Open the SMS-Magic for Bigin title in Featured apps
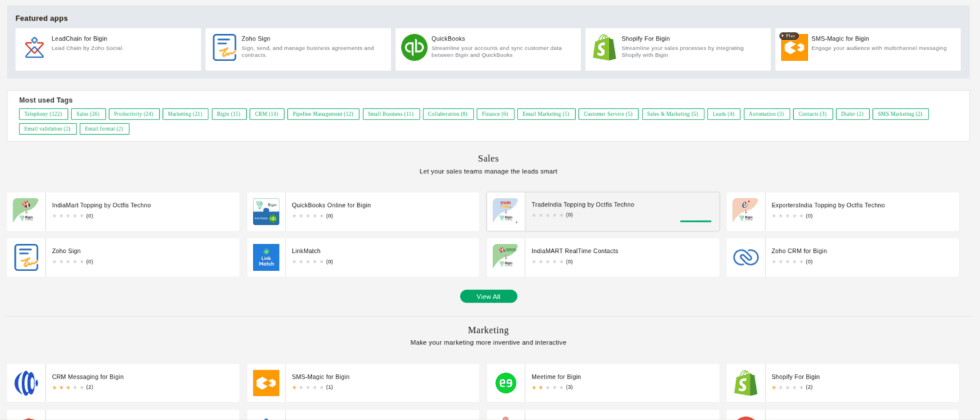980x420 pixels. (x=840, y=39)
